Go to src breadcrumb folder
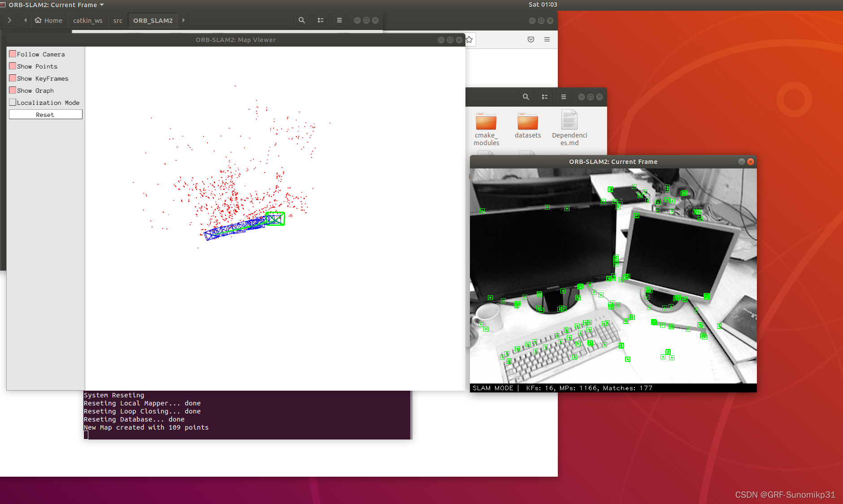The width and height of the screenshot is (843, 504). (118, 20)
